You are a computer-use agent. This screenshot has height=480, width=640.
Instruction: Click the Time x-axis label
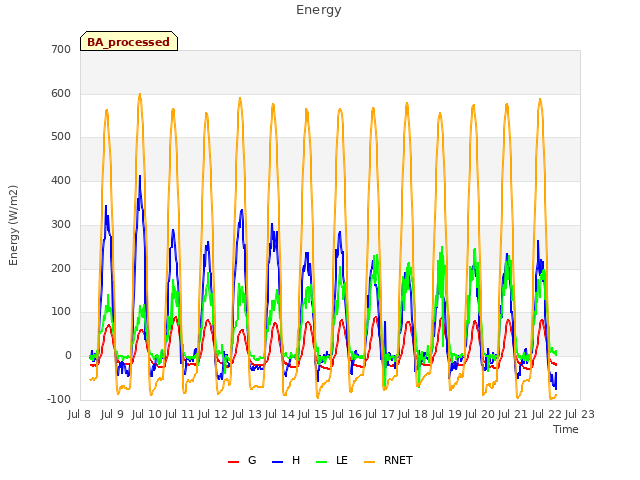pos(566,429)
